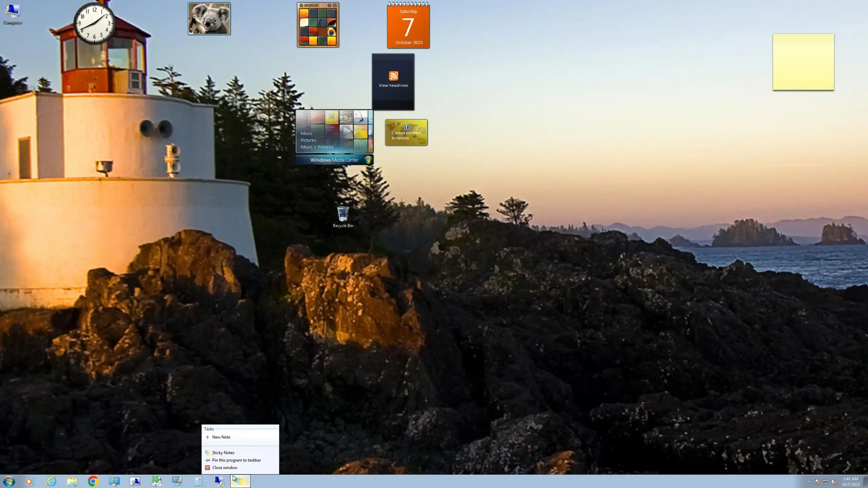
Task: Open Google Chrome from the taskbar
Action: point(93,481)
